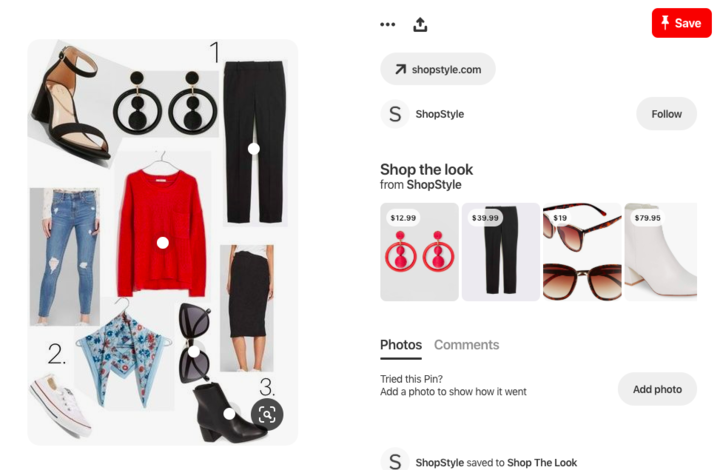Open the $79.95 white boot product

click(661, 252)
